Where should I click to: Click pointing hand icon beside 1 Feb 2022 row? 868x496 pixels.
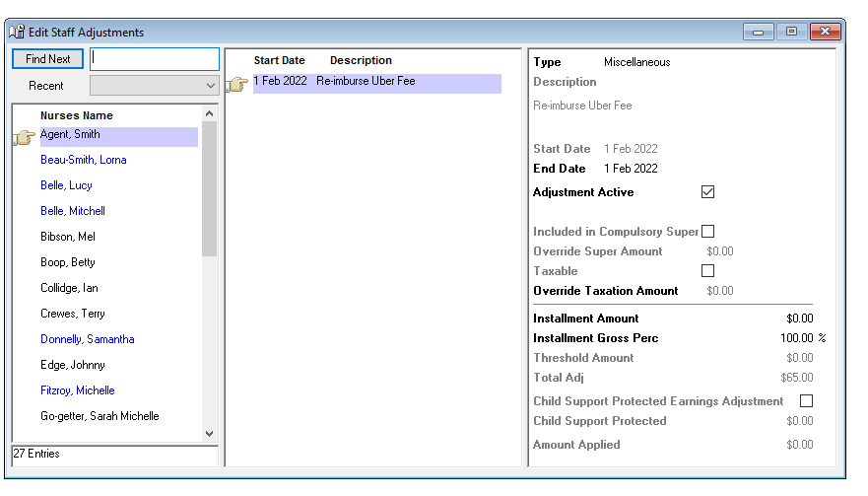[x=236, y=84]
